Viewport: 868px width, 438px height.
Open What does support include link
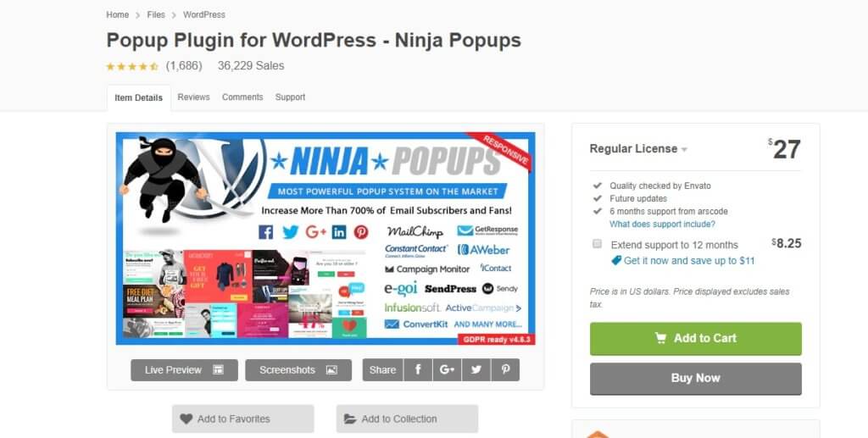662,224
